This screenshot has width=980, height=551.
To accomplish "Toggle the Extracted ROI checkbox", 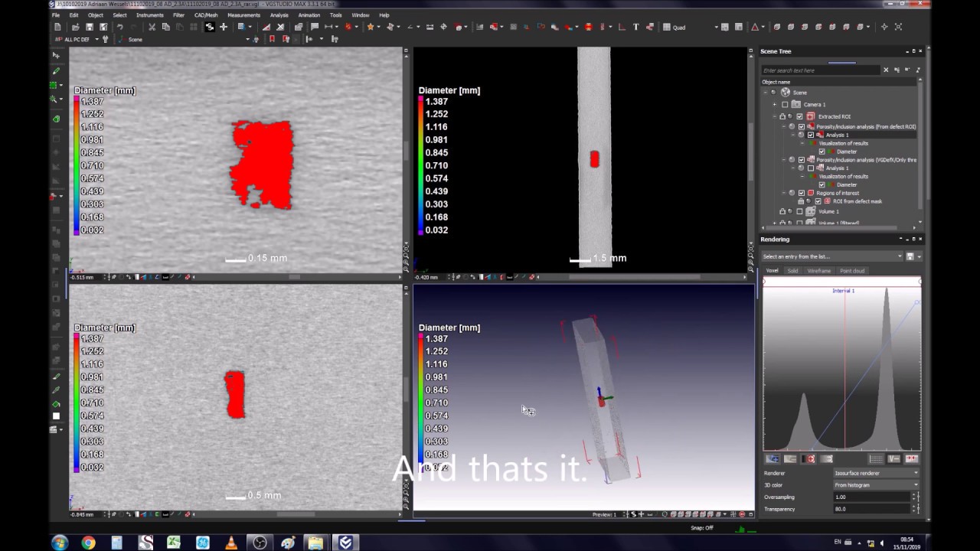I will pyautogui.click(x=800, y=116).
